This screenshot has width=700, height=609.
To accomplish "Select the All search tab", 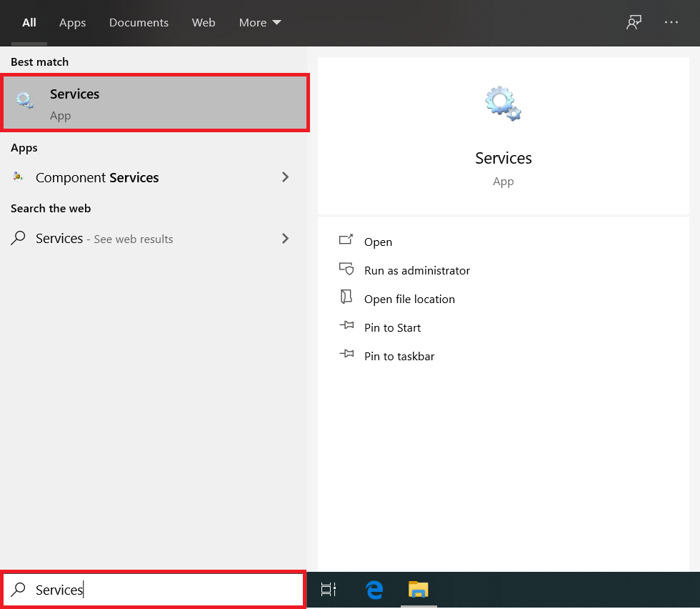I will [29, 23].
